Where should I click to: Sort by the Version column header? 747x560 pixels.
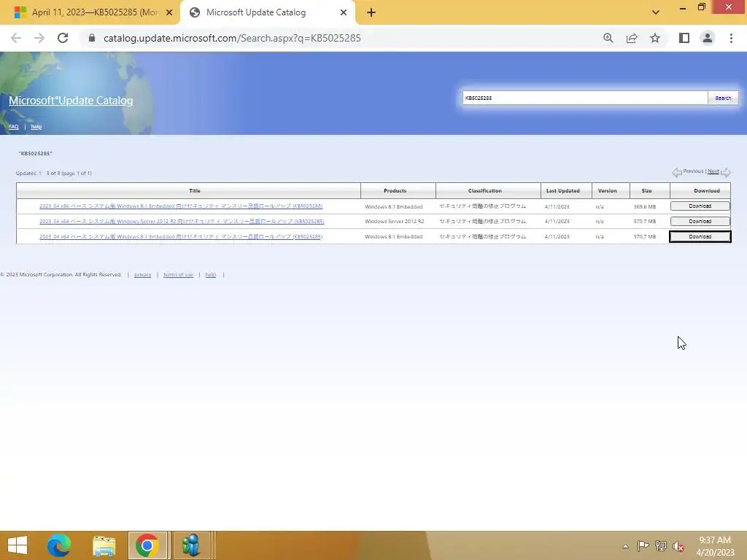tap(608, 190)
